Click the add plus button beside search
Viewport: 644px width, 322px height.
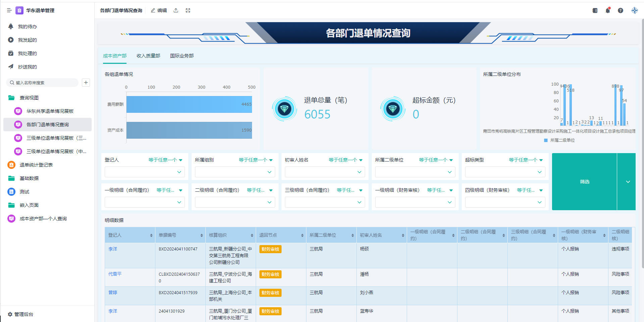86,83
